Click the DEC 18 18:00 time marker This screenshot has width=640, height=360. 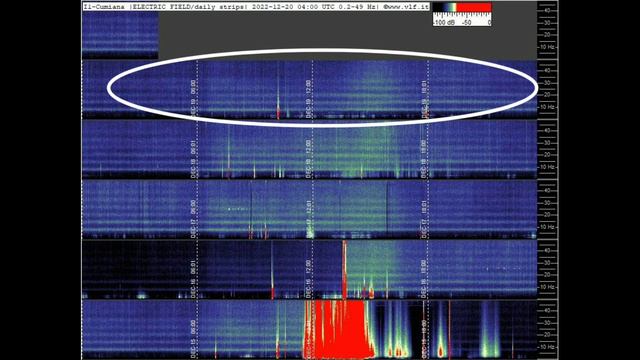(424, 158)
